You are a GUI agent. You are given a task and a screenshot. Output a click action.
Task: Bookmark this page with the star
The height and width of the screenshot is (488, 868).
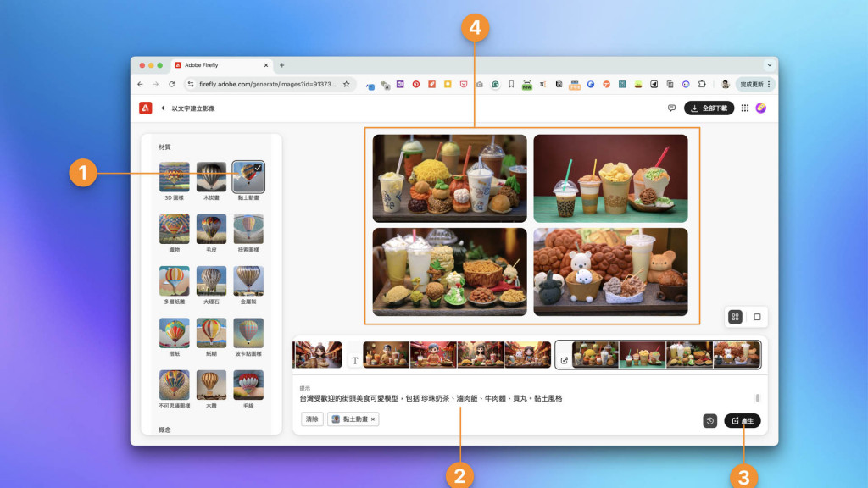pos(347,84)
